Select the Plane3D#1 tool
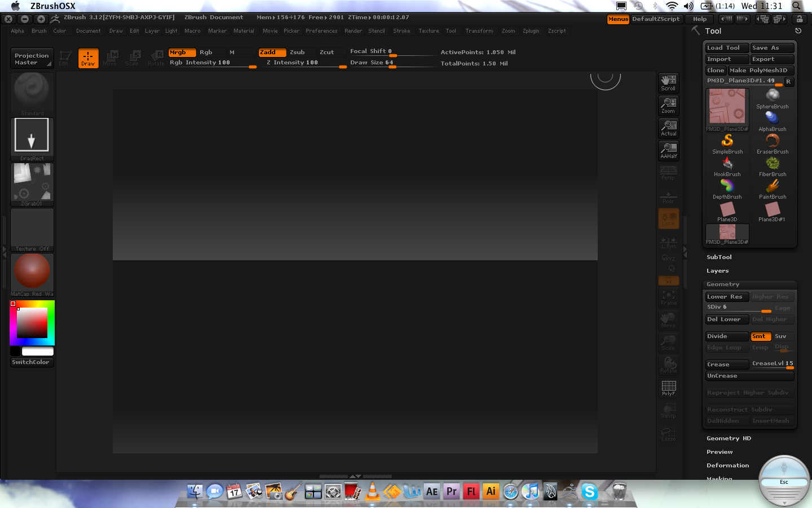This screenshot has width=812, height=508. coord(773,212)
